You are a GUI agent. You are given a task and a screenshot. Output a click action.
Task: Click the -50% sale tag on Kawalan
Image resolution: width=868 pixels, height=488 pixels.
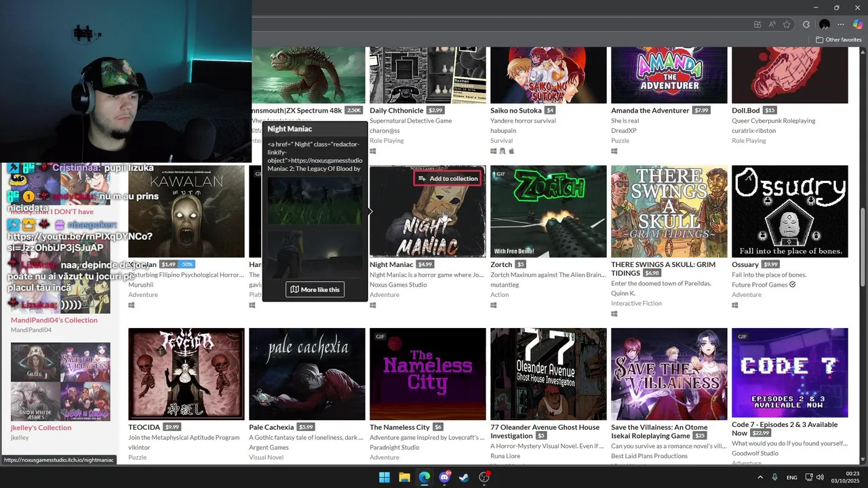(x=187, y=264)
